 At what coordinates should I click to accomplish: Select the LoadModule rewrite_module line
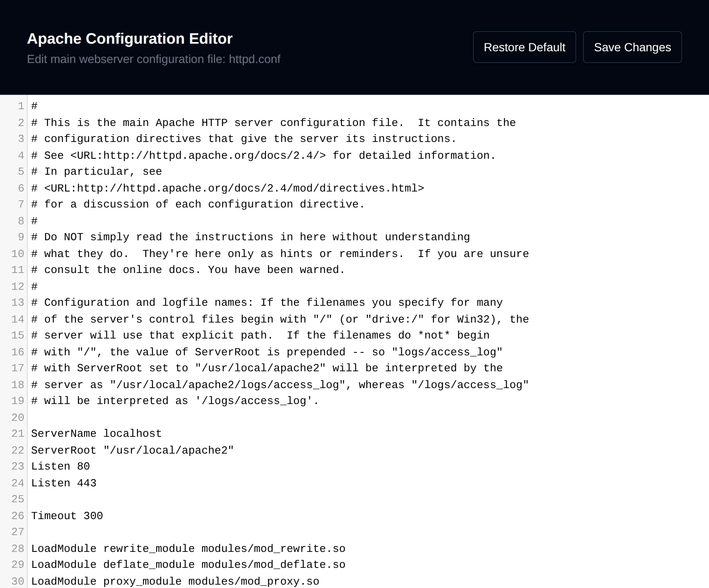coord(188,549)
